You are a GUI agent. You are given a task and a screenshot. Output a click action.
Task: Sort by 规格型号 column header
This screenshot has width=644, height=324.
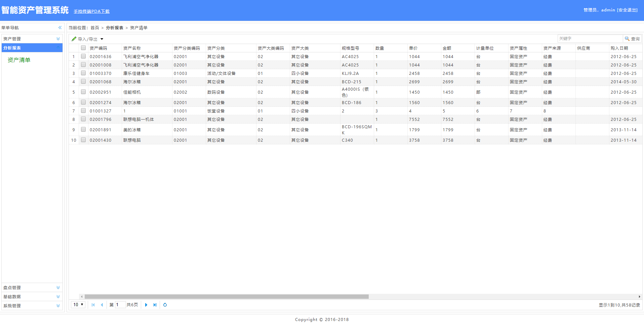(357, 48)
